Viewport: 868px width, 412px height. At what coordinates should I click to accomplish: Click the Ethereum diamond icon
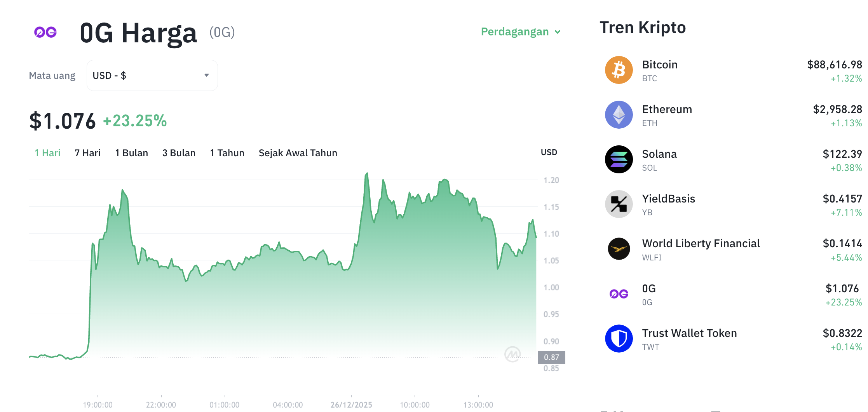tap(619, 115)
